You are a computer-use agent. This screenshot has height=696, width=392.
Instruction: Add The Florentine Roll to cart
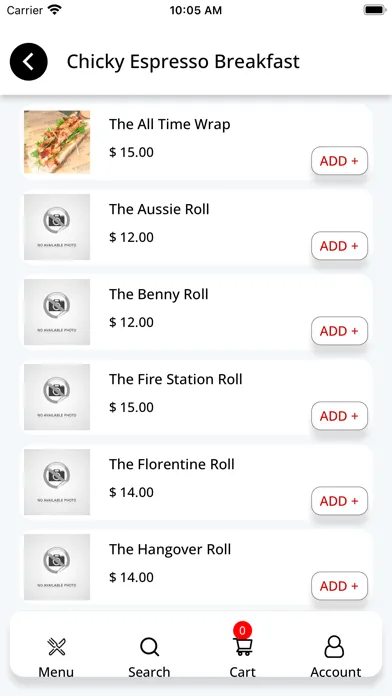click(x=340, y=501)
